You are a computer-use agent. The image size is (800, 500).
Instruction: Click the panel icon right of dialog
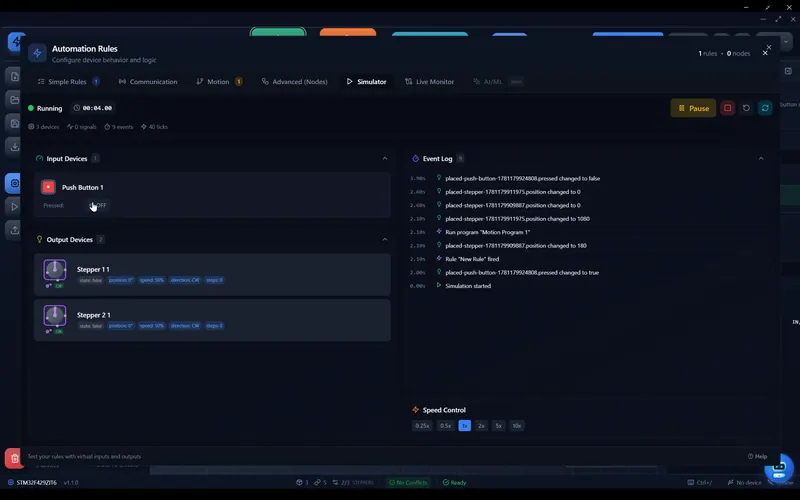click(x=788, y=71)
